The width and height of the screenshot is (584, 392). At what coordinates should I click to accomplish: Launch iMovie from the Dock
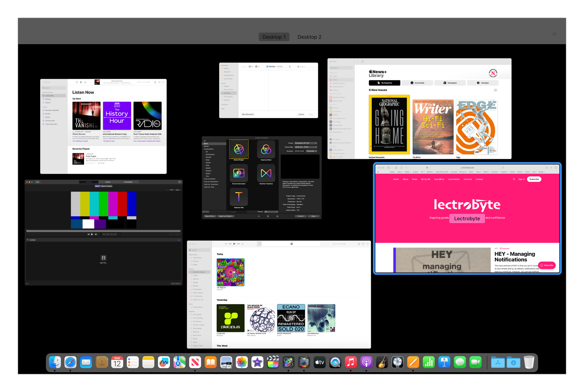click(x=258, y=362)
